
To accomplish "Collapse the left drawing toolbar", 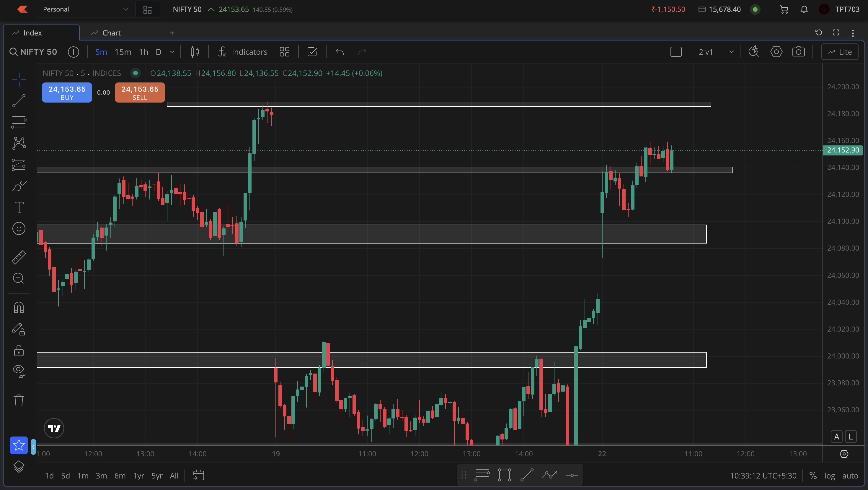I will pos(33,447).
